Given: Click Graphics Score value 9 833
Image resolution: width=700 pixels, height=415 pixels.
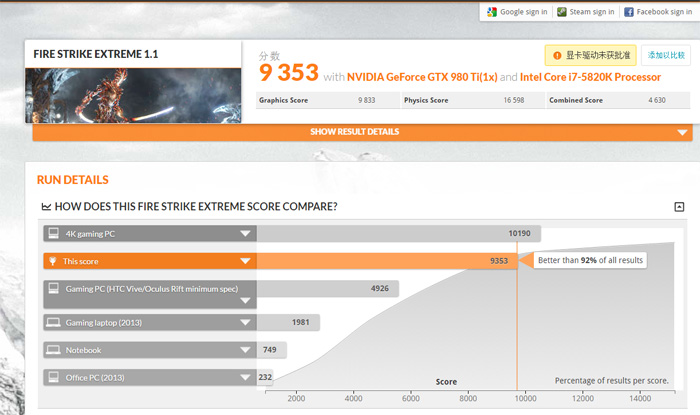Looking at the screenshot, I should tap(367, 100).
